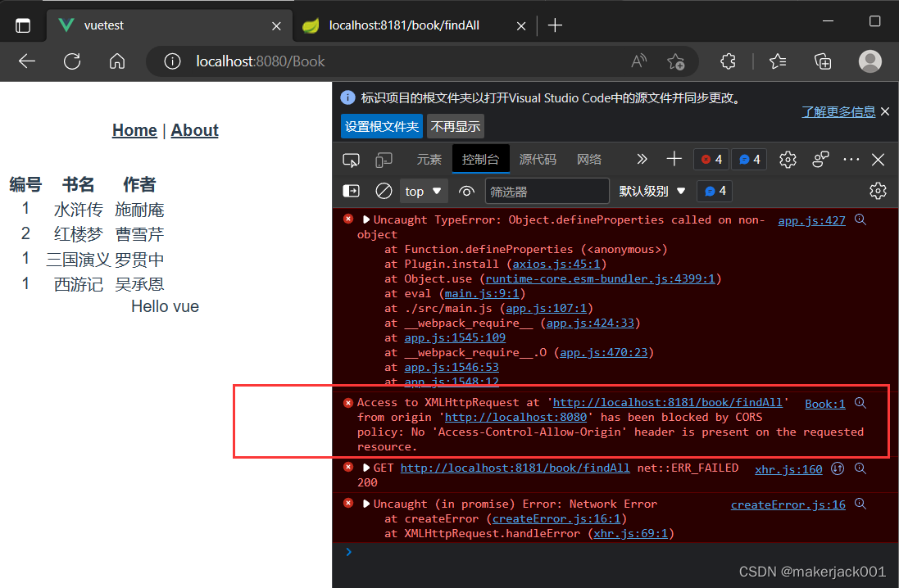Go to browser home page icon

point(117,61)
